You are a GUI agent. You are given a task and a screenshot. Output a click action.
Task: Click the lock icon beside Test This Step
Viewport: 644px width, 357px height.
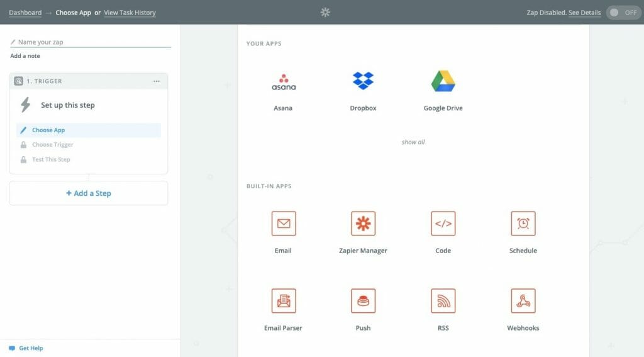pos(23,159)
